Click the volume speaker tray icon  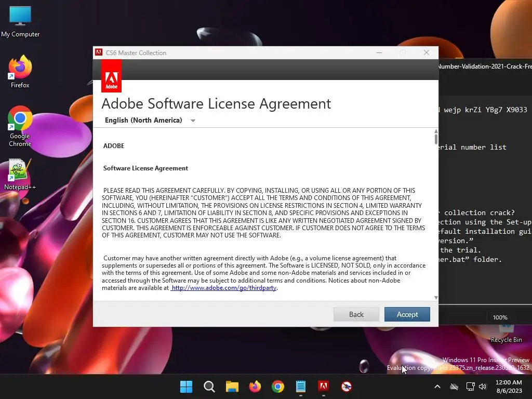click(483, 387)
